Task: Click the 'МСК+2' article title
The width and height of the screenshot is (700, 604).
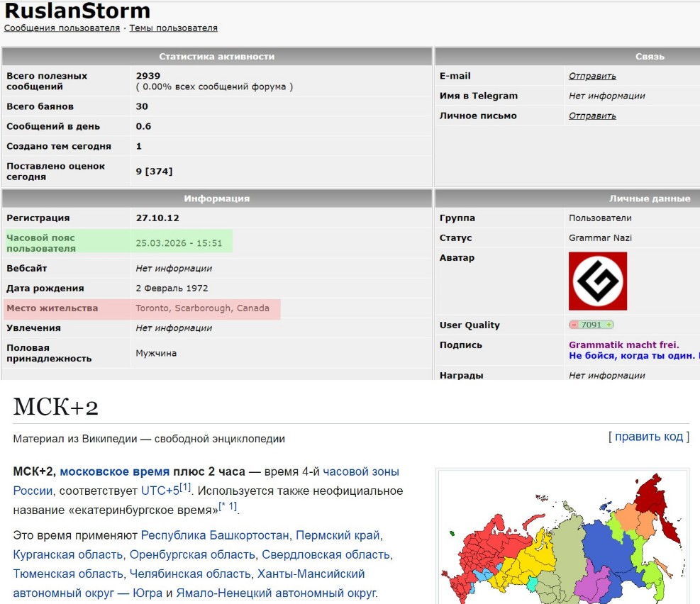Action: 56,407
